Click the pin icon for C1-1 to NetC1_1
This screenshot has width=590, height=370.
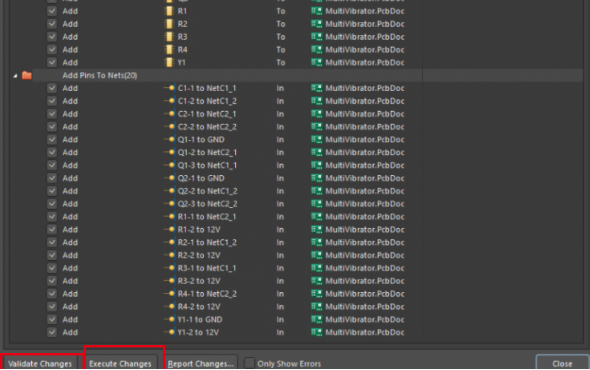(x=170, y=88)
